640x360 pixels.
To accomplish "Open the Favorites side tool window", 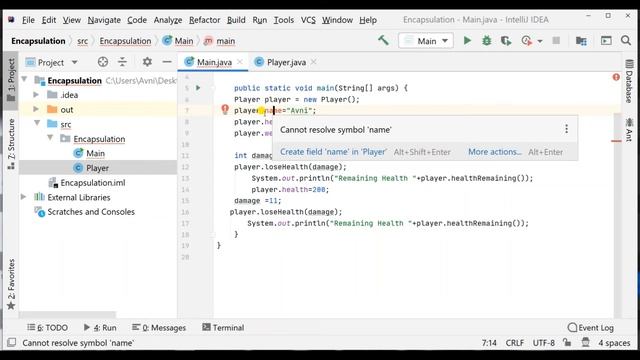I will pos(11,284).
